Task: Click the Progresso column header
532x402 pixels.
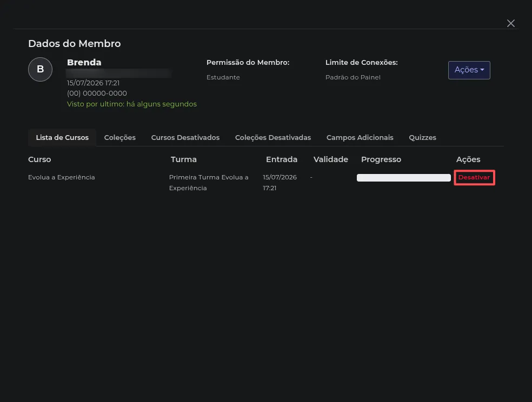Action: (381, 159)
